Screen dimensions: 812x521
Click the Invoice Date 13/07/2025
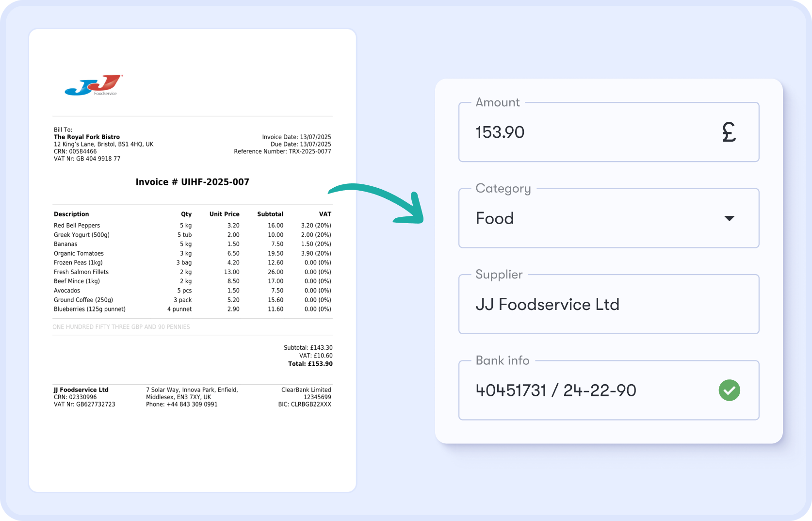click(296, 137)
